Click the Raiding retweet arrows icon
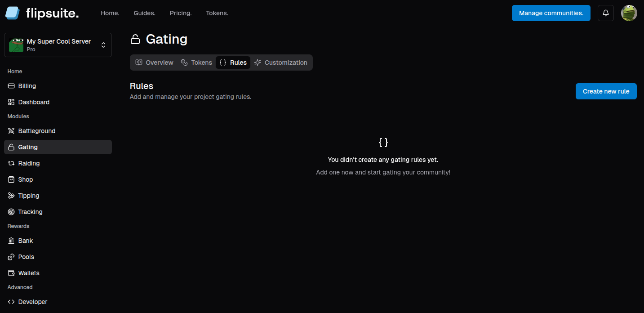 click(11, 163)
